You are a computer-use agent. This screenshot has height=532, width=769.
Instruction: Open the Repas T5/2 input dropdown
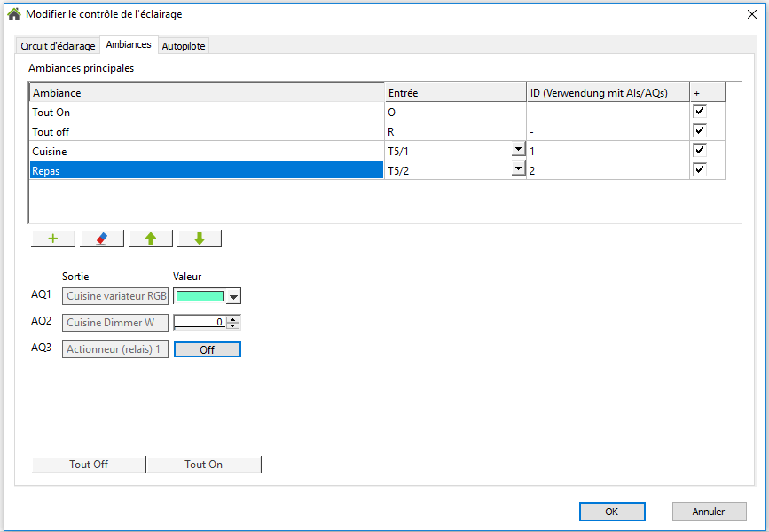(x=518, y=170)
